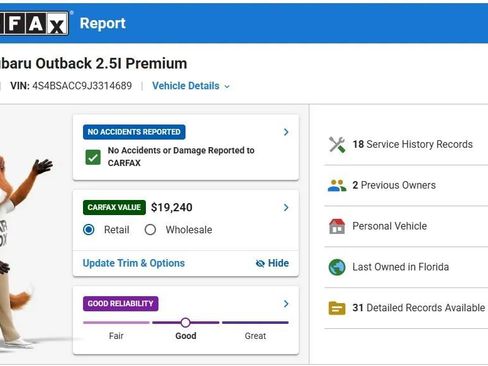This screenshot has width=488, height=366.
Task: Open the Good Reliability chevron arrow
Action: (x=286, y=304)
